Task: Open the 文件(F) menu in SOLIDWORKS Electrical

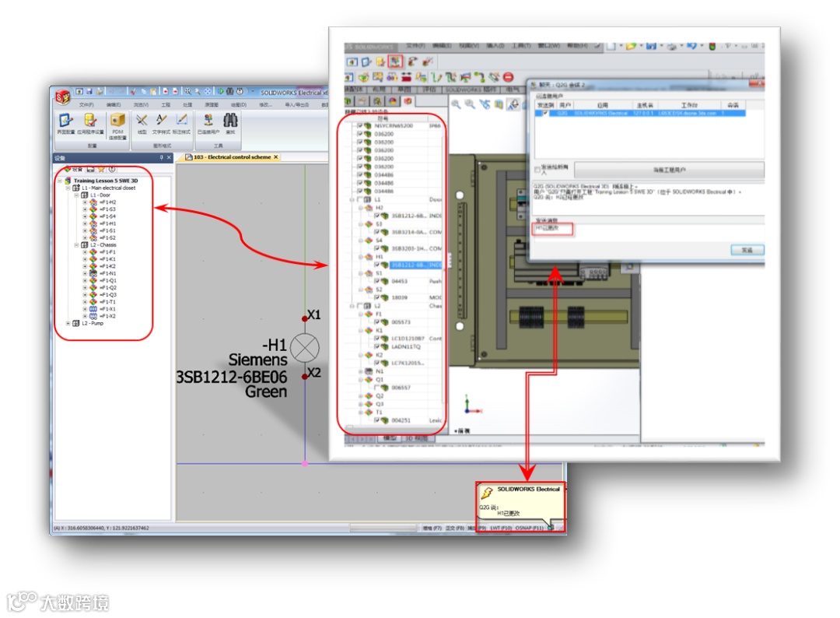Action: tap(86, 105)
